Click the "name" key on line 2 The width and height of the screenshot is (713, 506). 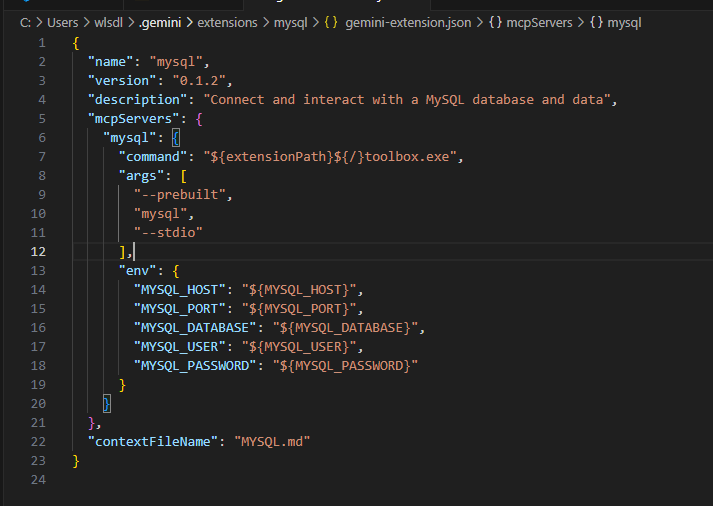pos(110,62)
